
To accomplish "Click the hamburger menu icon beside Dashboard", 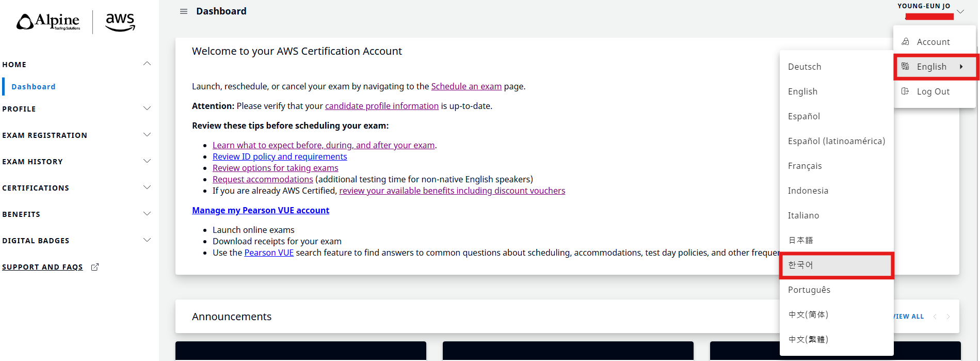I will [183, 11].
